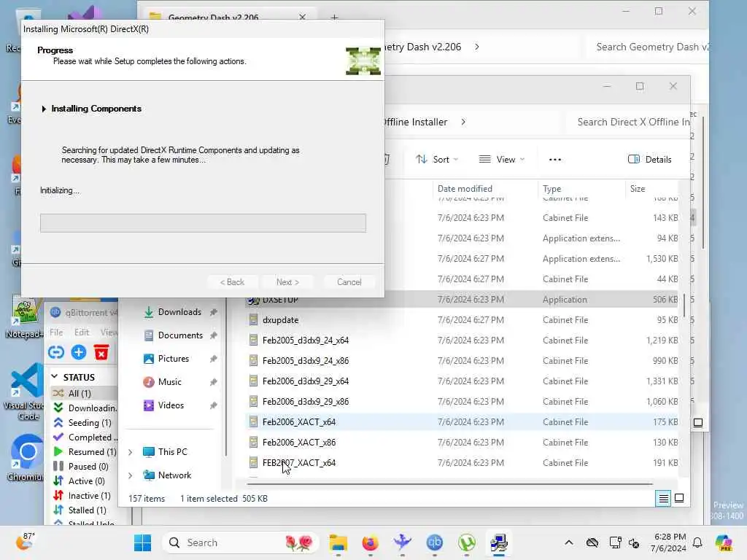This screenshot has width=747, height=560.
Task: Expand the This PC tree node
Action: click(130, 452)
